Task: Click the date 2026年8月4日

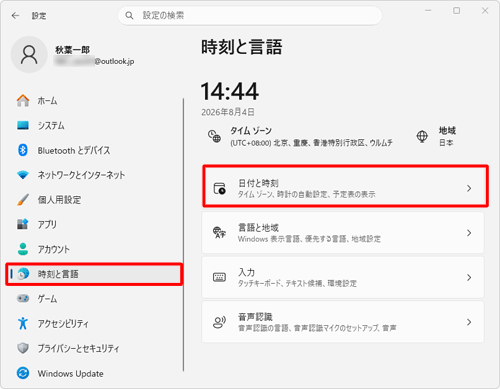Action: click(228, 112)
